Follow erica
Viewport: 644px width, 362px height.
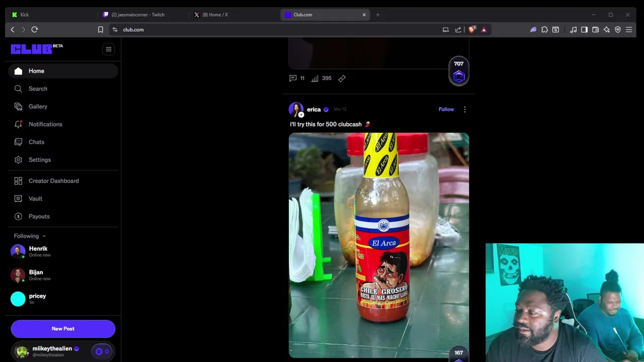tap(446, 109)
